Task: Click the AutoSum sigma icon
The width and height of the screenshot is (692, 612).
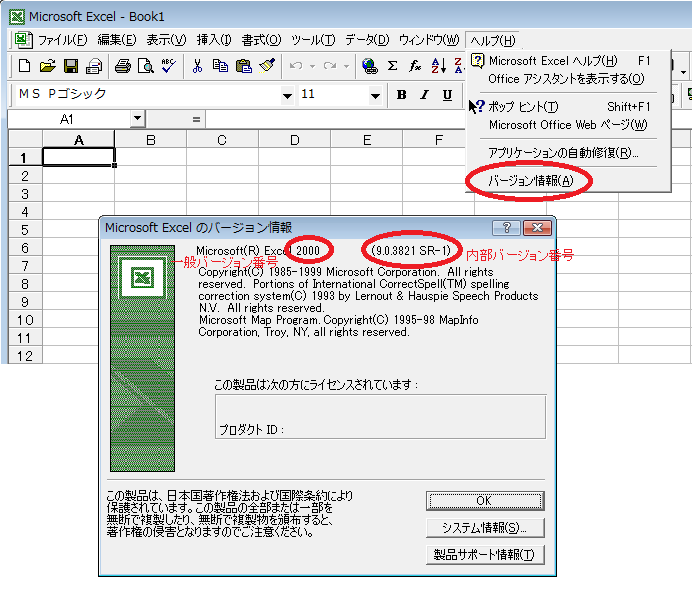Action: (392, 66)
